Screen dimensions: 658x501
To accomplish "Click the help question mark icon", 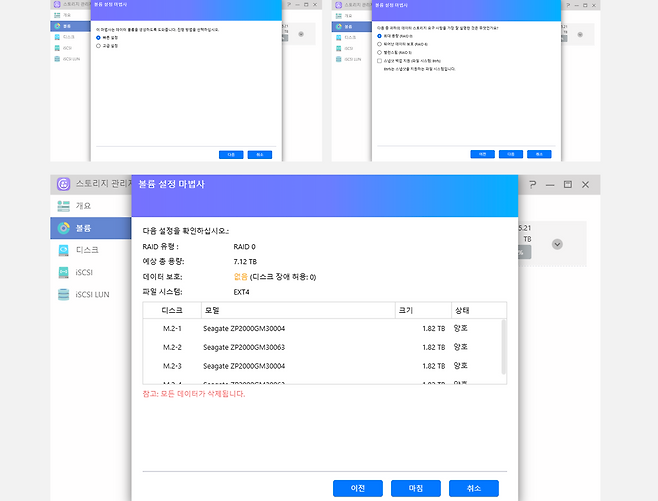I will tap(531, 184).
